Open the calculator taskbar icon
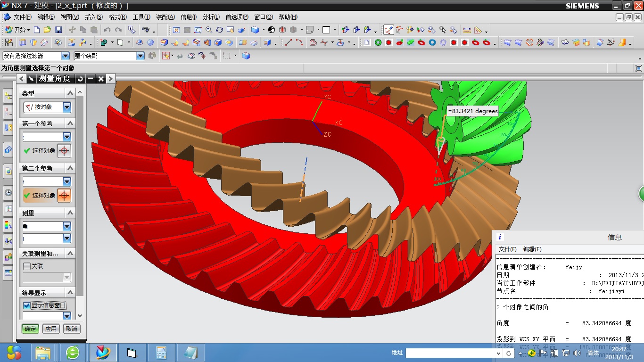This screenshot has width=644, height=362. [161, 353]
